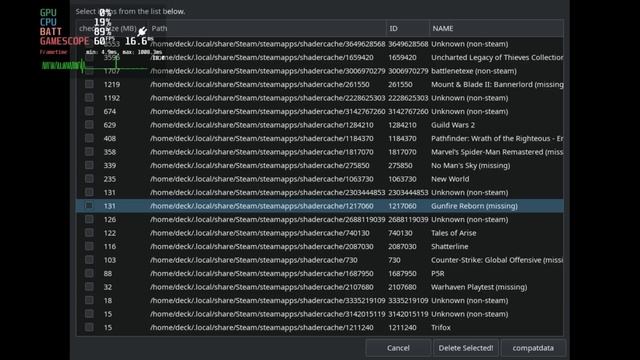640x360 pixels.
Task: Tick the Tales of Arise row checkbox
Action: click(89, 233)
